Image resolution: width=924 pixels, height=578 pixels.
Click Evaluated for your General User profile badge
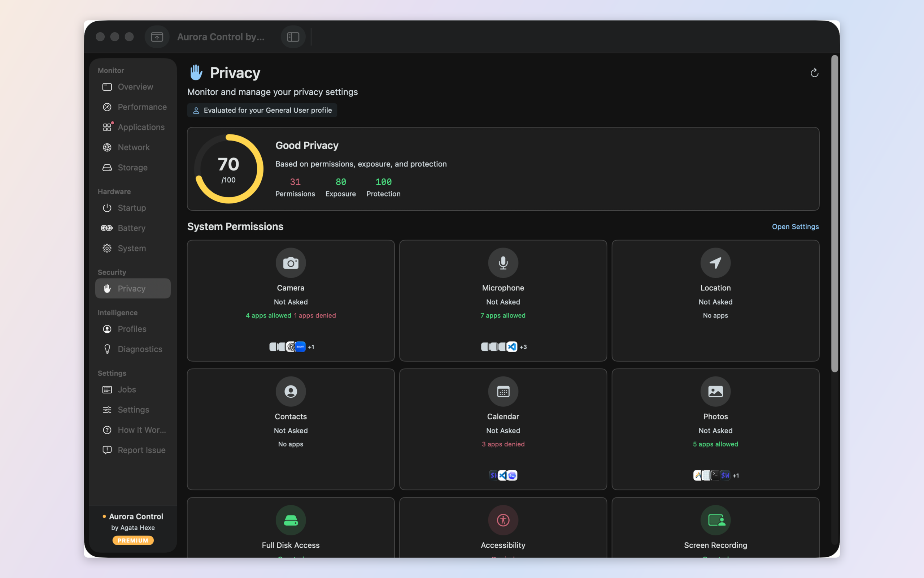(262, 110)
